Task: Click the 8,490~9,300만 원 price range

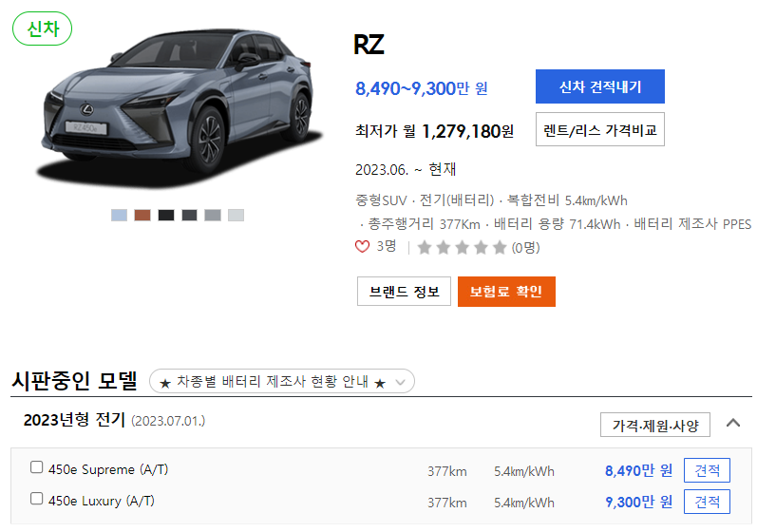Action: [422, 88]
